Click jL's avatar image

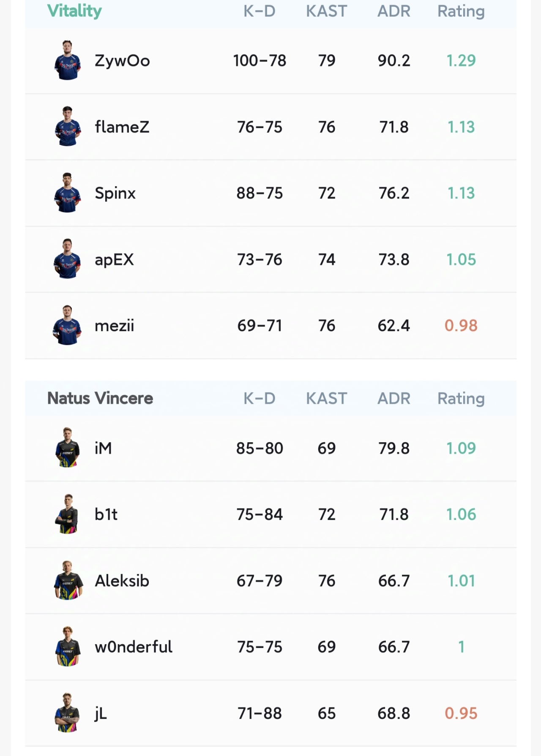pyautogui.click(x=68, y=713)
